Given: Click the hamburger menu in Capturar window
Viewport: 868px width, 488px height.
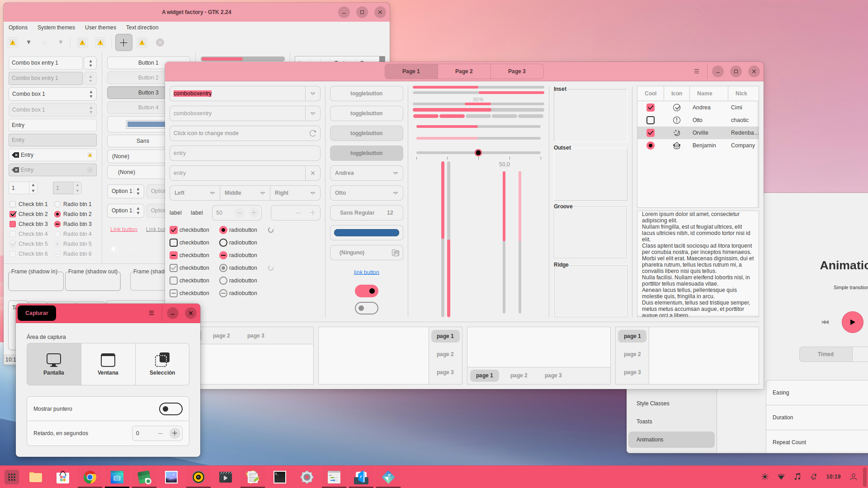Looking at the screenshot, I should pos(151,313).
